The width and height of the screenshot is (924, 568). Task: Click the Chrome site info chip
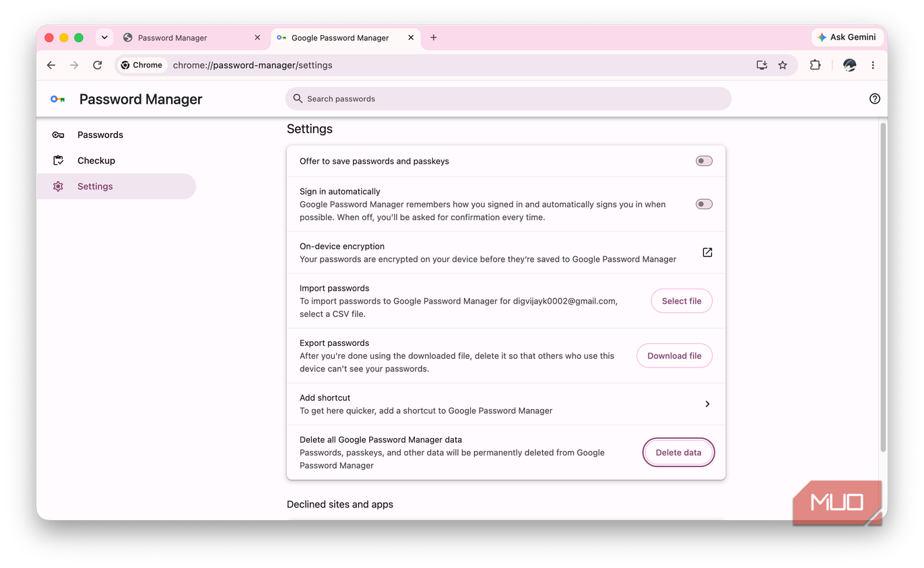point(141,65)
